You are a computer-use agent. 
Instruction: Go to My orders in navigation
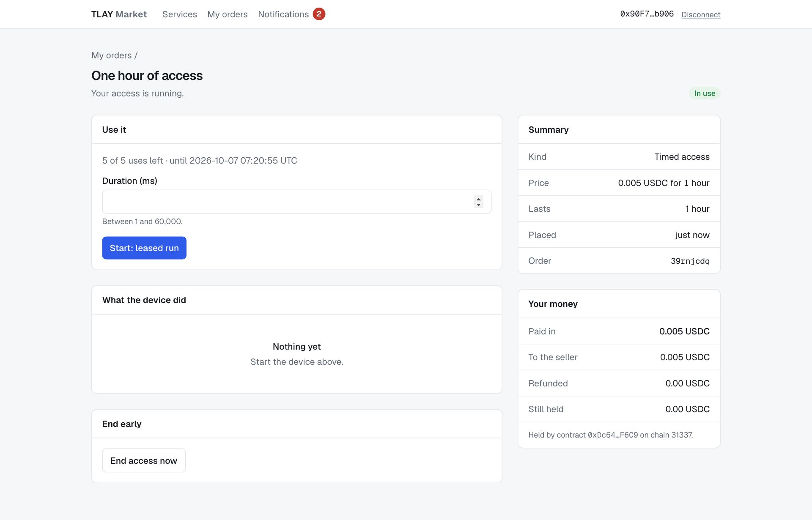coord(228,14)
